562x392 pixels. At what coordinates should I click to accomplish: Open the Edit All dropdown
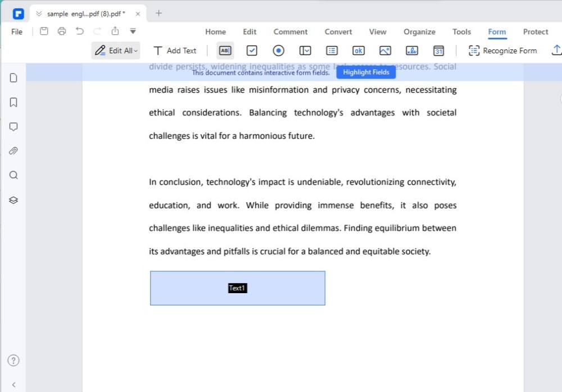(x=116, y=51)
